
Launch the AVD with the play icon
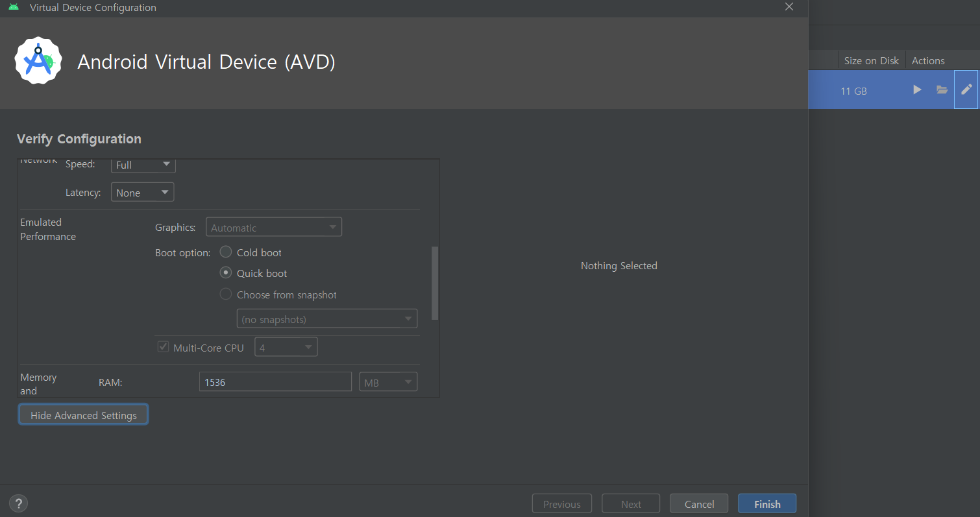pos(917,90)
